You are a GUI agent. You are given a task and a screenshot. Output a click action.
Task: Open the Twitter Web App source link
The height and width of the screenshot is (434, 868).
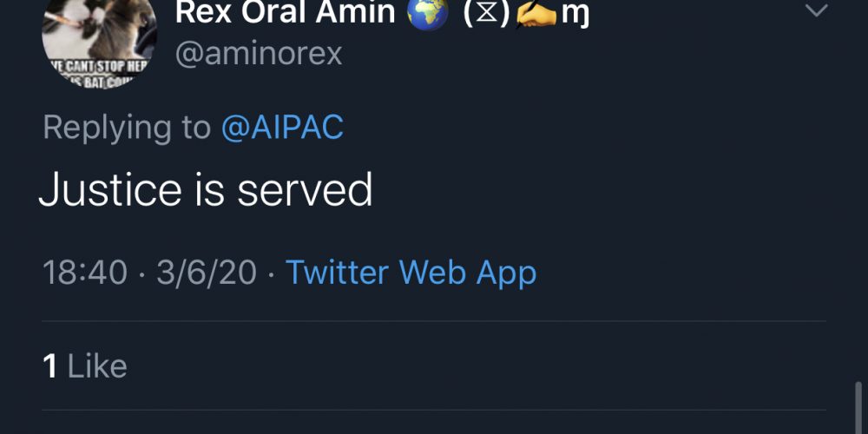[x=411, y=273]
